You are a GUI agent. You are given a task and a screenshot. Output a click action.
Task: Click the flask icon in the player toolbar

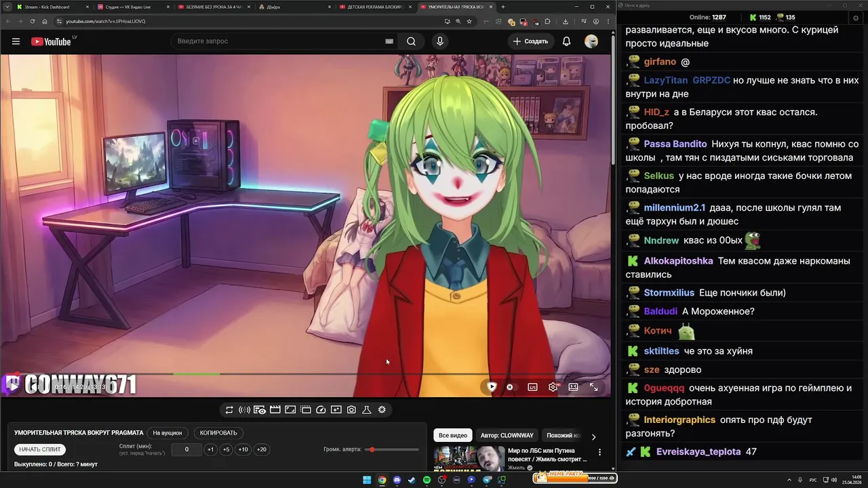tap(366, 410)
